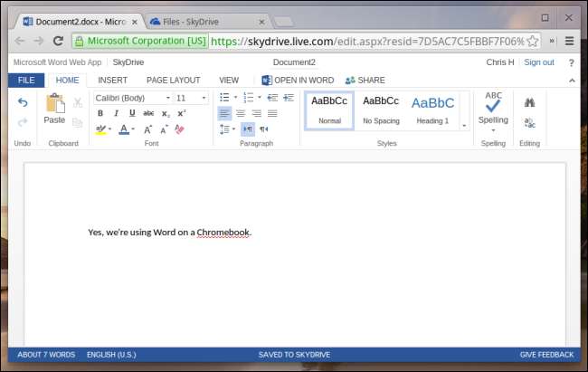Toggle Underline formatting
This screenshot has height=372, width=588.
click(x=132, y=113)
